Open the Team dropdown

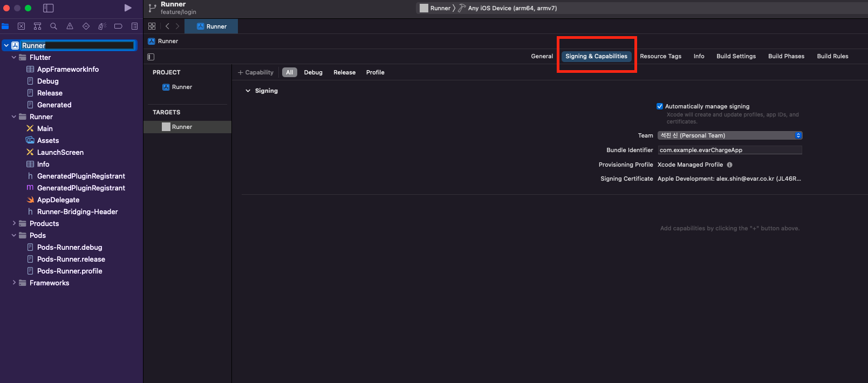(x=730, y=135)
